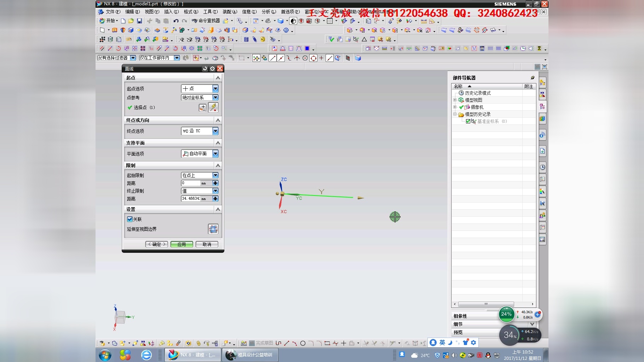Image resolution: width=644 pixels, height=362 pixels.
Task: Open the 起点选项 dropdown showing 点
Action: point(200,89)
